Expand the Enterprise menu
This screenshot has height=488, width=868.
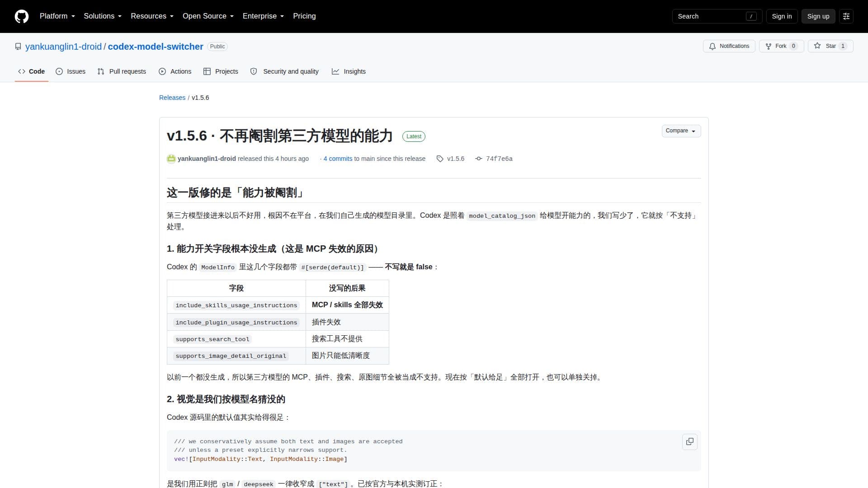[x=264, y=16]
